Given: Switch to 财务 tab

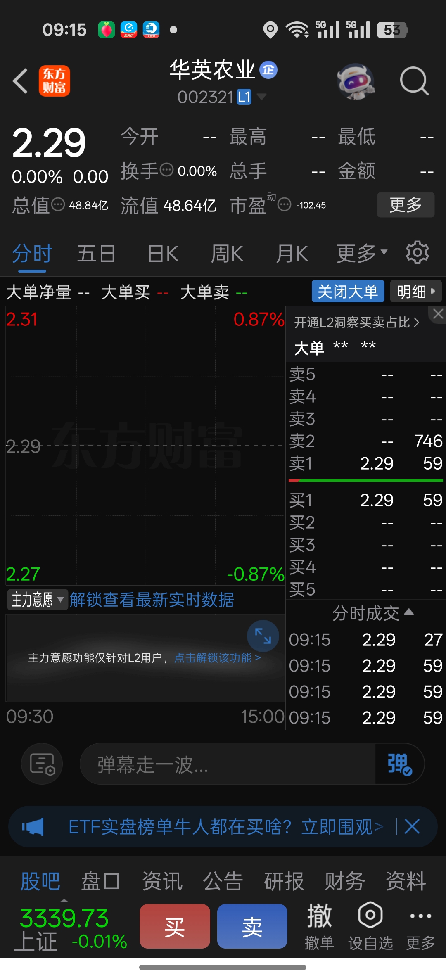Looking at the screenshot, I should point(345,881).
